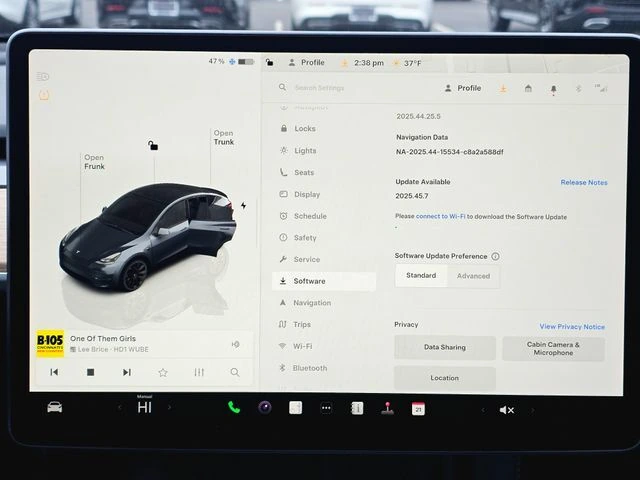Select Advanced software update preference

[473, 276]
